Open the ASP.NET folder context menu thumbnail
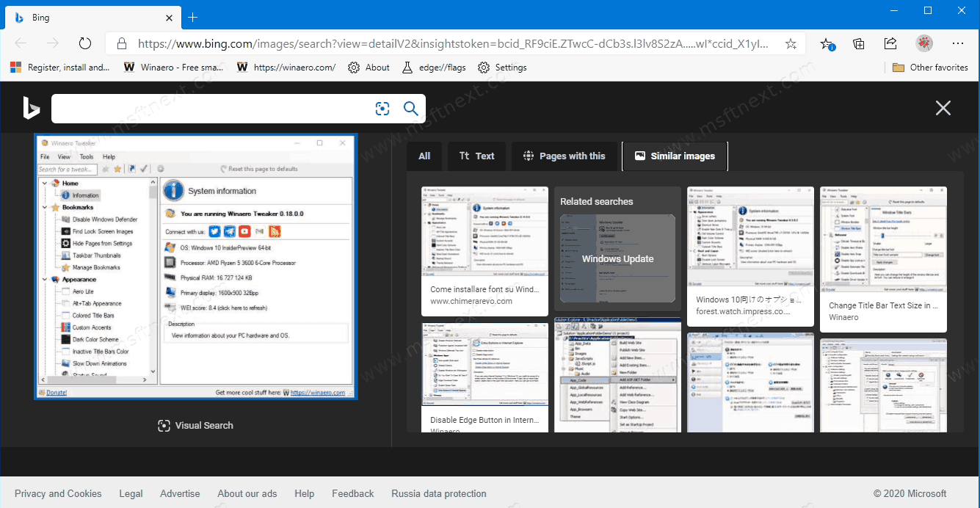 [617, 375]
